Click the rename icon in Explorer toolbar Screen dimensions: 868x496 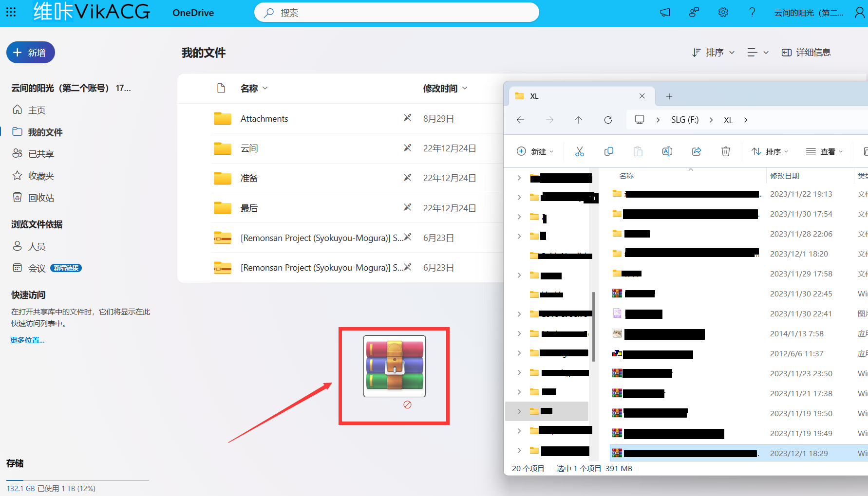[667, 151]
